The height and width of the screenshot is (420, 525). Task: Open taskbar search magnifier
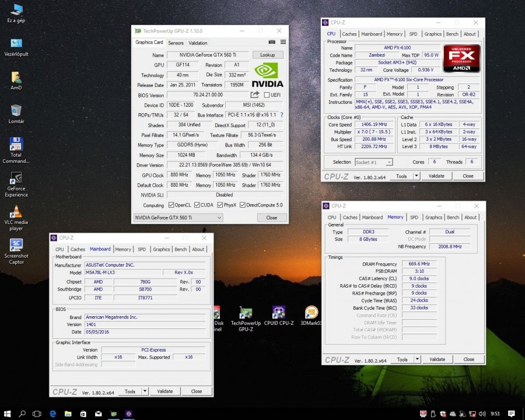[22, 414]
